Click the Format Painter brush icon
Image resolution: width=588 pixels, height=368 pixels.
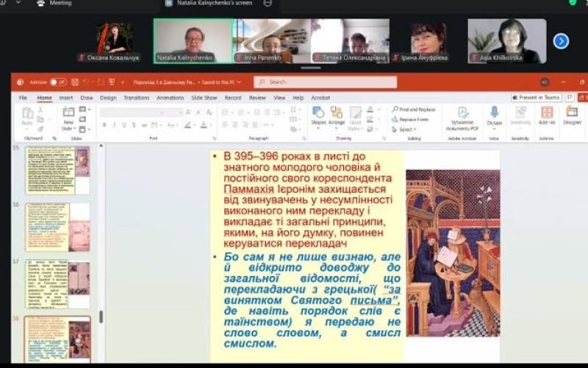[x=40, y=130]
